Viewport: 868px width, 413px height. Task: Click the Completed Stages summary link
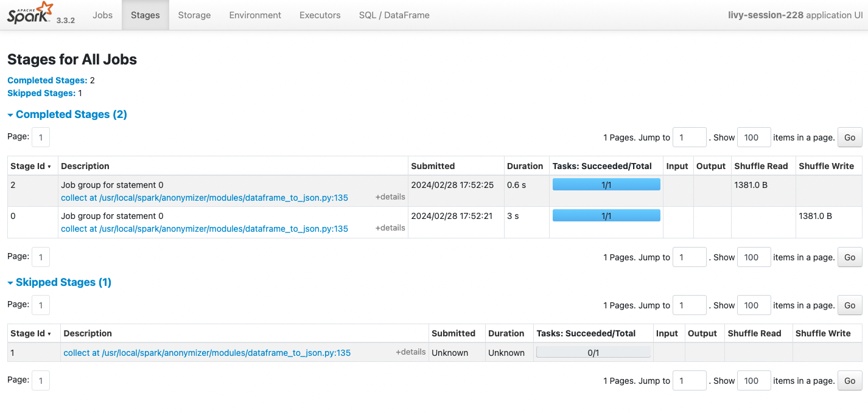47,80
